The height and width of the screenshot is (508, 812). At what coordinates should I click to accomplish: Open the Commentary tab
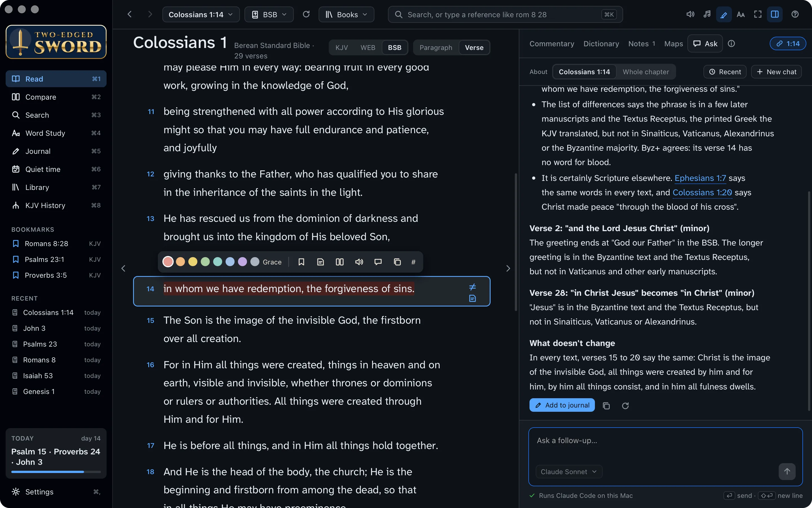coord(551,44)
